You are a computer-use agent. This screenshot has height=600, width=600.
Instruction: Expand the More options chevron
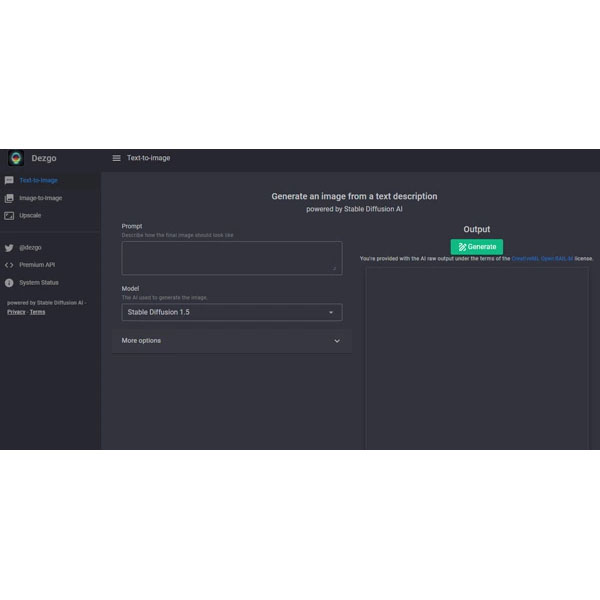click(336, 341)
